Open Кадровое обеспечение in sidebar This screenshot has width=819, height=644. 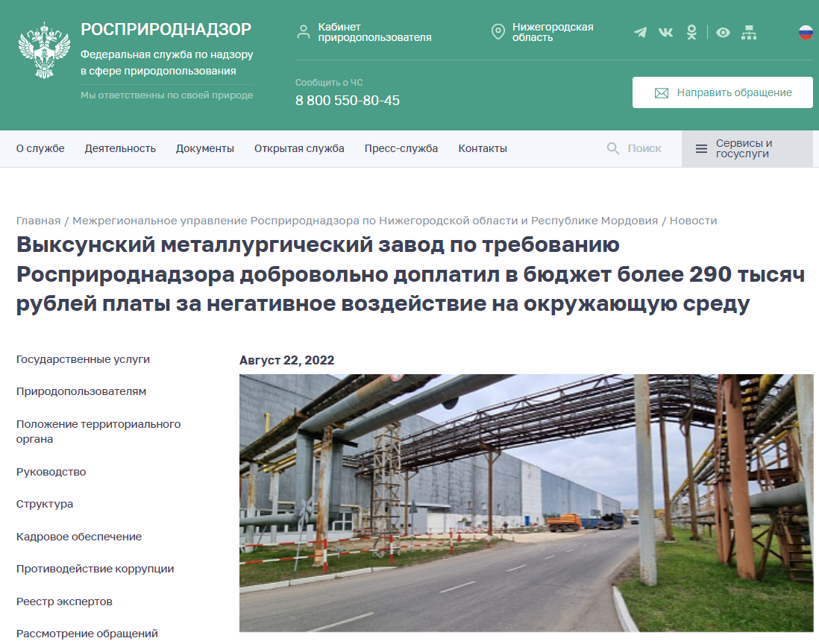(79, 537)
